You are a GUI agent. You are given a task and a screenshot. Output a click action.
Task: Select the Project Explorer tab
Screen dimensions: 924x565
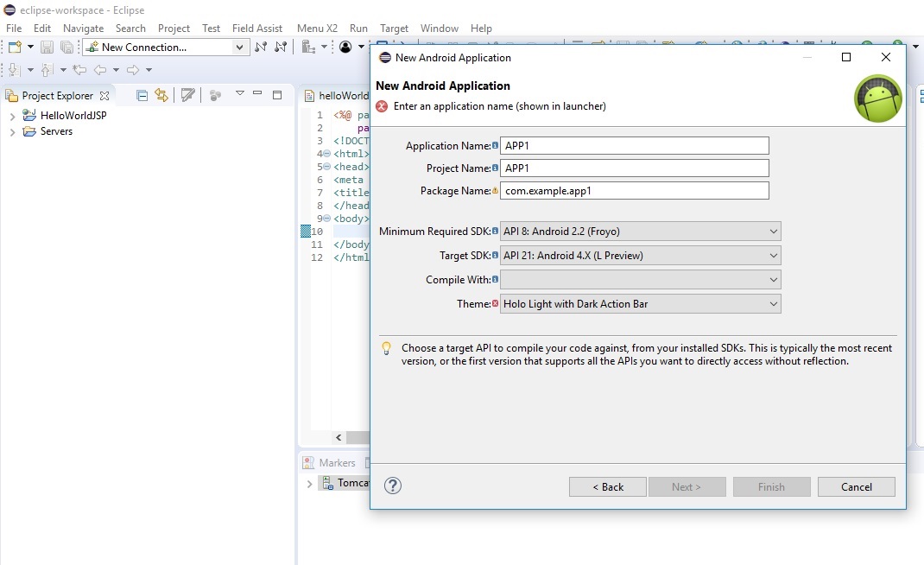coord(57,96)
